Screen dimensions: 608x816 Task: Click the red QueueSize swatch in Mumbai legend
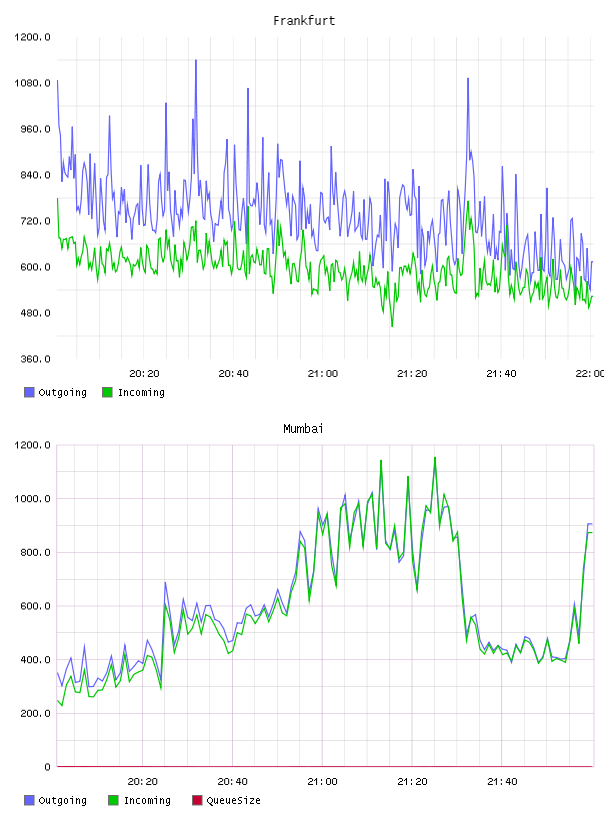click(x=197, y=800)
